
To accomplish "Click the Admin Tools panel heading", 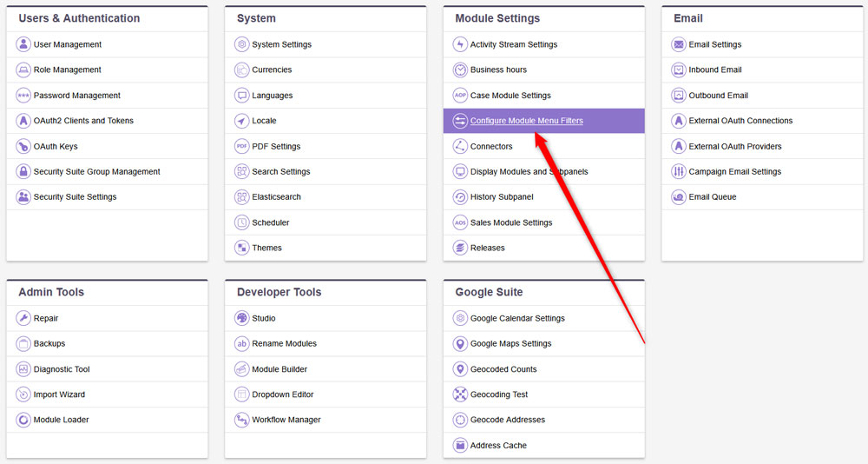I will [x=51, y=292].
